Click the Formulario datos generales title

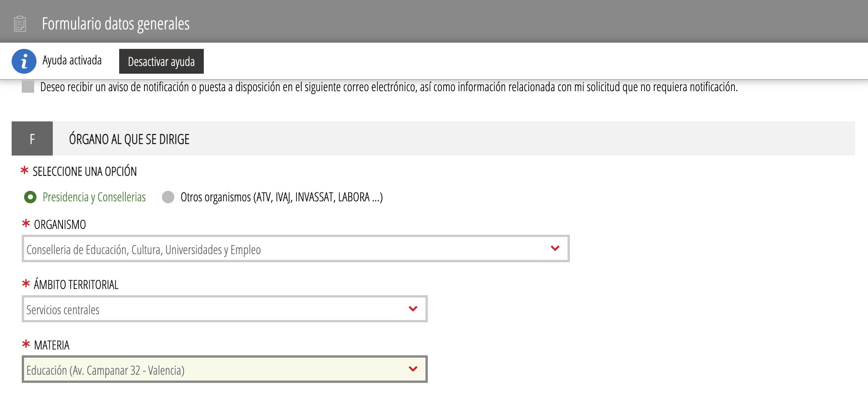(116, 24)
